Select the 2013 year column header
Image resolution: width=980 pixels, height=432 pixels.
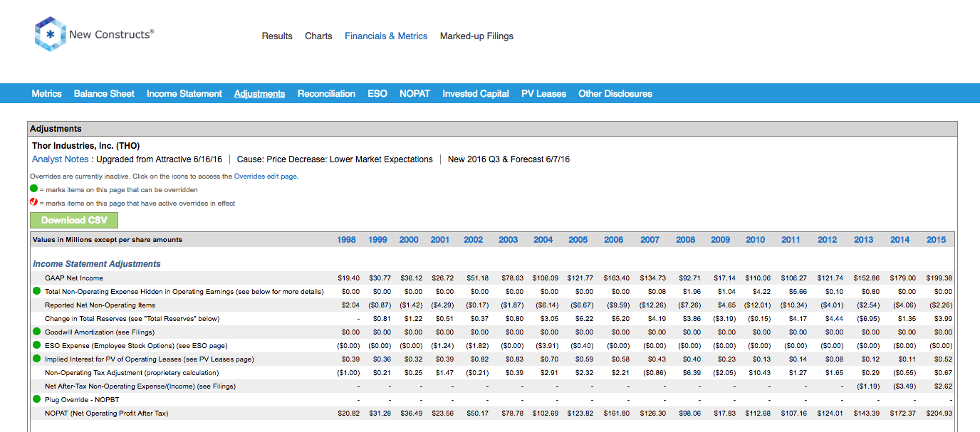(864, 240)
